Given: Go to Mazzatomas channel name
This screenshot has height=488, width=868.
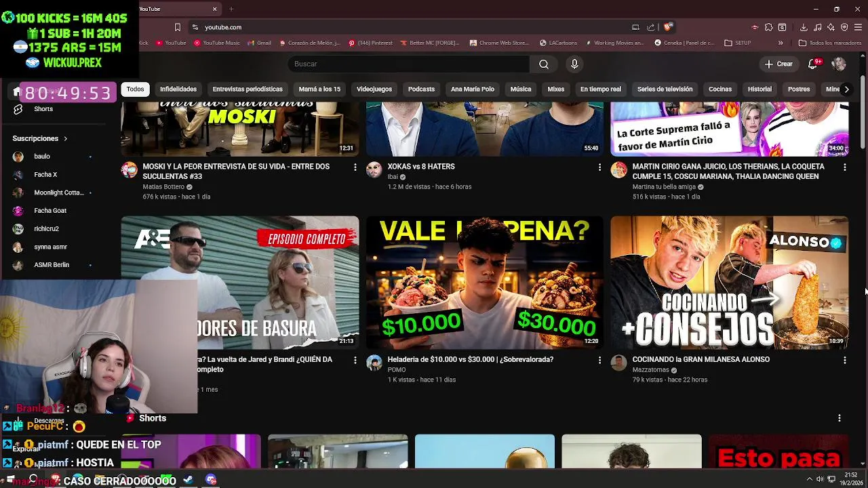Looking at the screenshot, I should pyautogui.click(x=651, y=370).
